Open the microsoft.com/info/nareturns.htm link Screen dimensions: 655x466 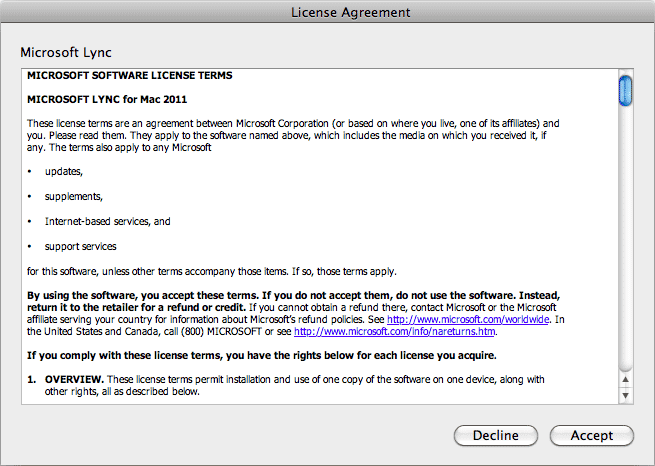tap(395, 332)
